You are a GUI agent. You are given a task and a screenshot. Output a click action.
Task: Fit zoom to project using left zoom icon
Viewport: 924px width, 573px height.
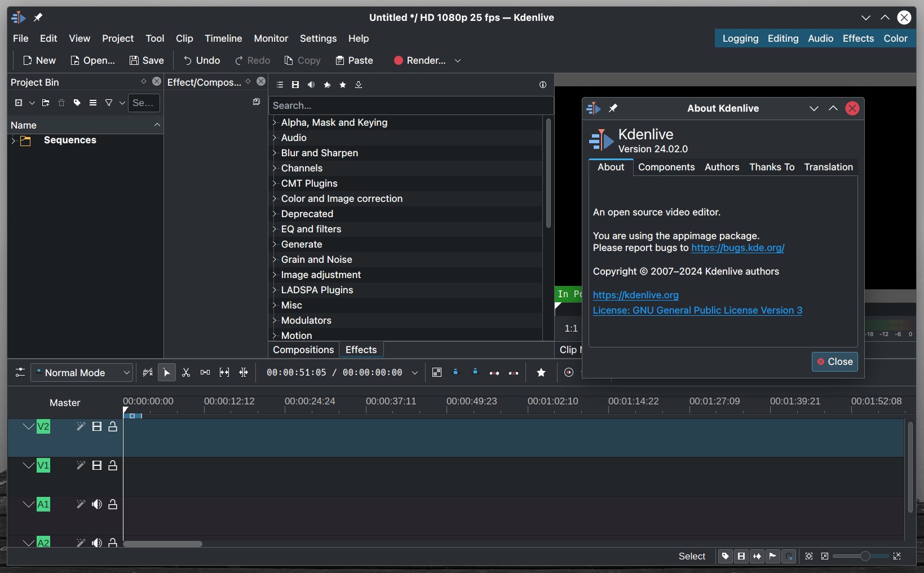(x=809, y=556)
